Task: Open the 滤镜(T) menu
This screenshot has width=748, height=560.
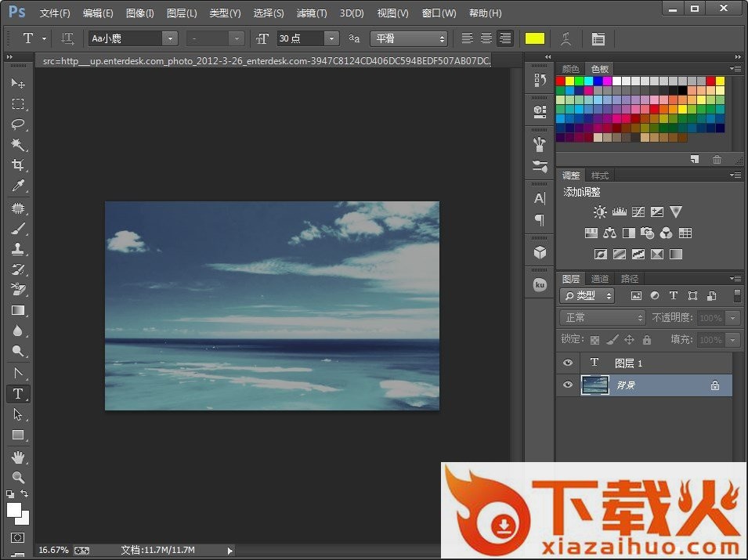Action: coord(312,13)
